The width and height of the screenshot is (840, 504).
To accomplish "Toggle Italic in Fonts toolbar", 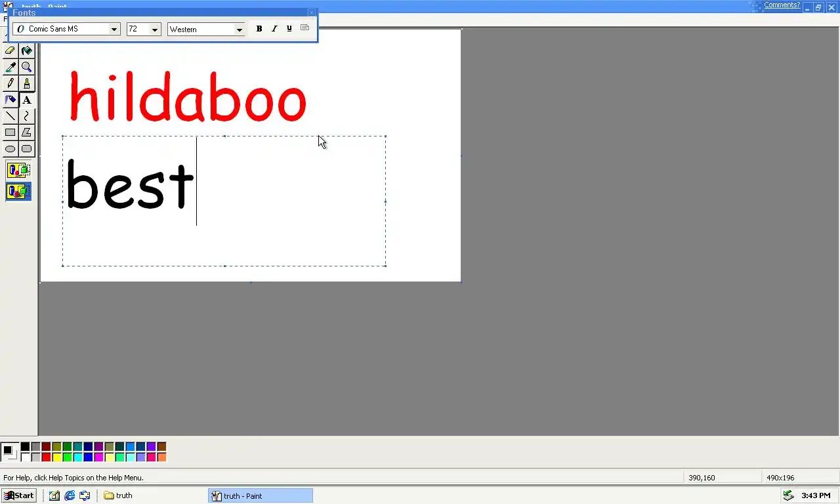I will coord(274,29).
